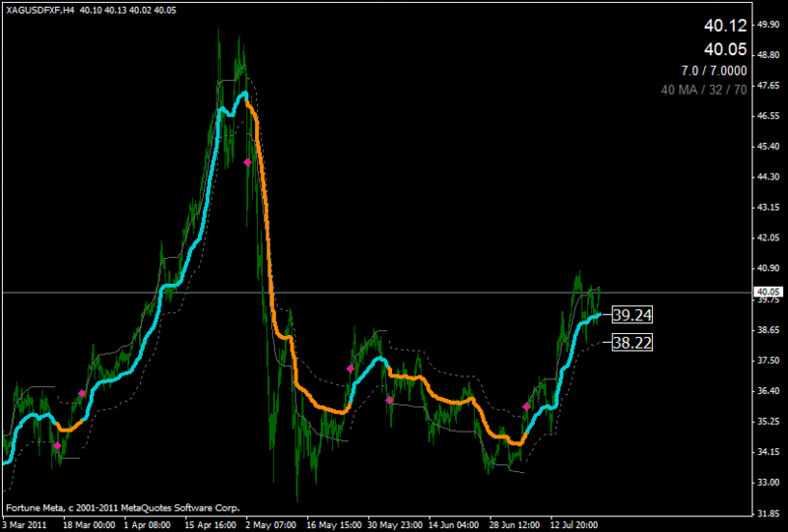The image size is (788, 532).
Task: Click the magenta diamond below the May peak
Action: tap(247, 162)
